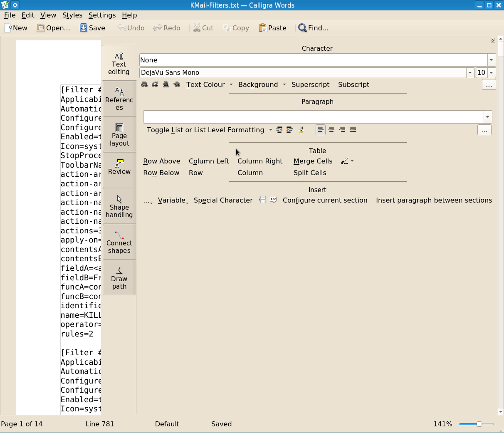Expand the list formatting dropdown arrow
The width and height of the screenshot is (504, 433).
(271, 130)
